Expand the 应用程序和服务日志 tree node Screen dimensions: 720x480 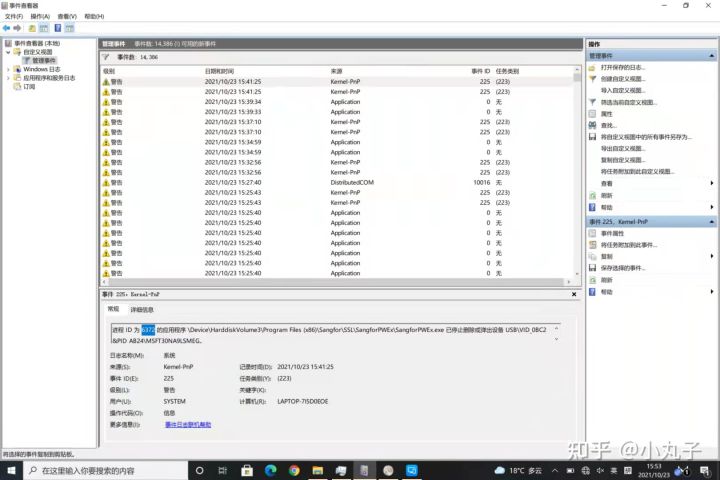(8, 78)
